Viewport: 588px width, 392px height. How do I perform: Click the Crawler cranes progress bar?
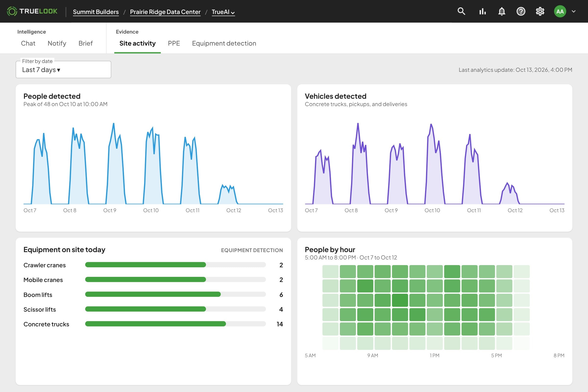175,265
